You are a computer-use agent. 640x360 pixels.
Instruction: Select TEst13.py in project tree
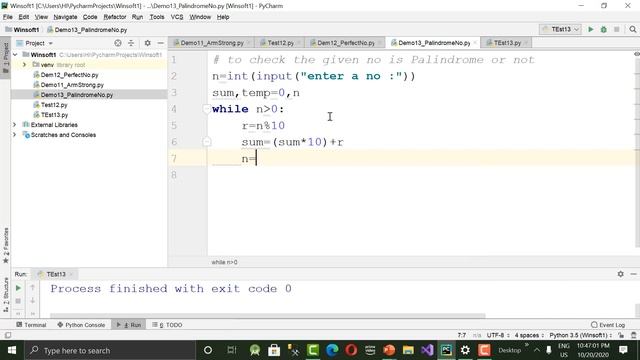(54, 115)
